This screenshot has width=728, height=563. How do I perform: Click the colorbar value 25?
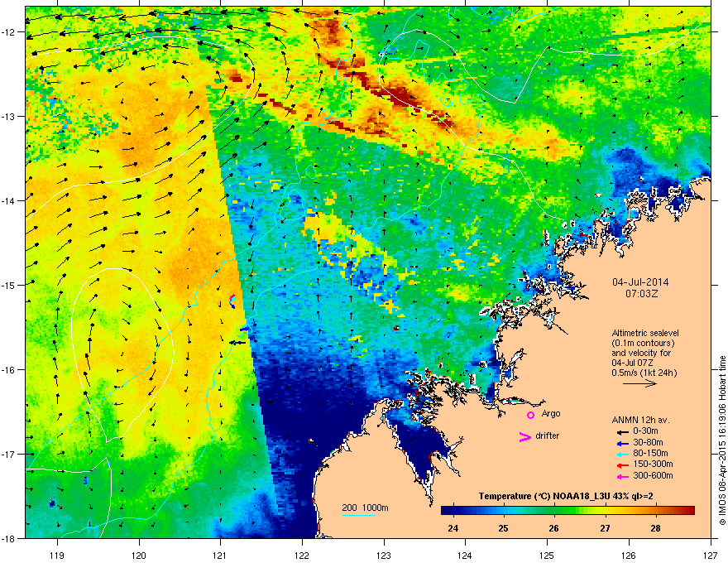pos(504,528)
